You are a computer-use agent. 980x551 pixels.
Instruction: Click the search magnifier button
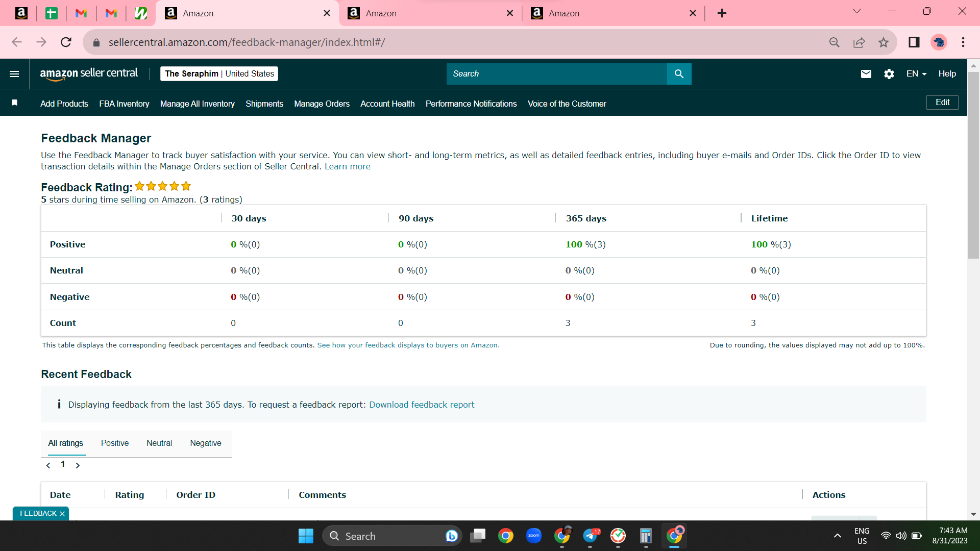tap(679, 74)
